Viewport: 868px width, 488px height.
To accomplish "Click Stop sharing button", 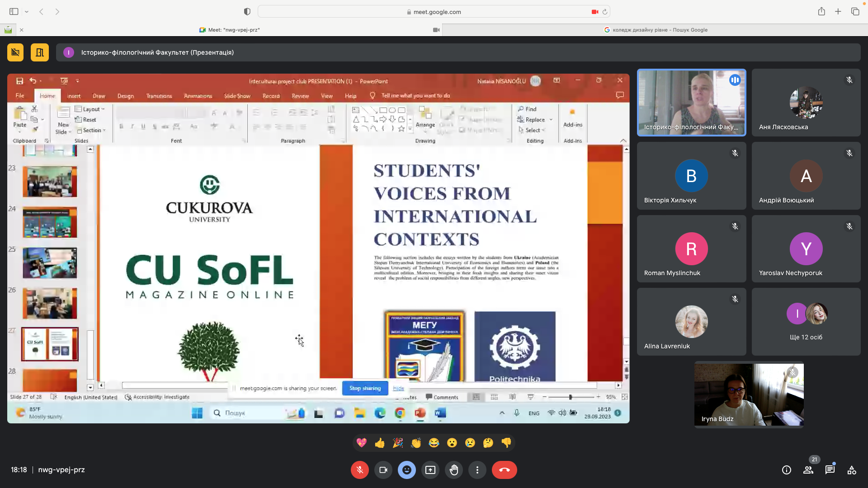I will [x=365, y=388].
